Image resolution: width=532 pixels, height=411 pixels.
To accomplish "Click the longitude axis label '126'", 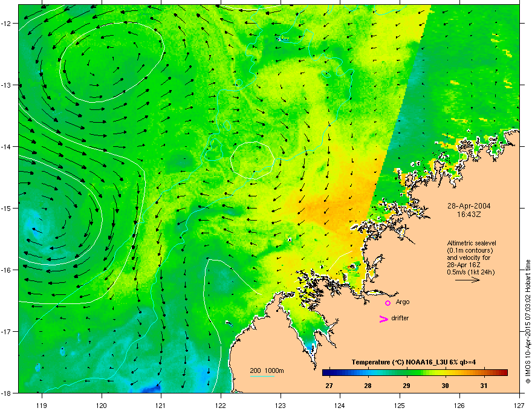I will [x=459, y=405].
